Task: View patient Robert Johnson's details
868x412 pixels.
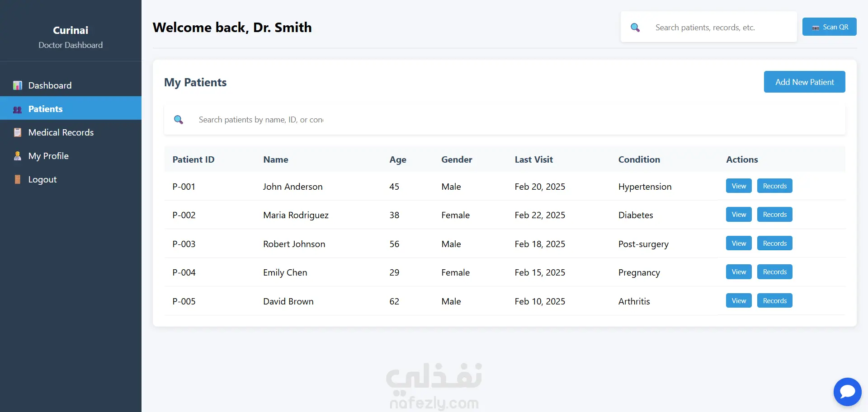Action: point(739,243)
